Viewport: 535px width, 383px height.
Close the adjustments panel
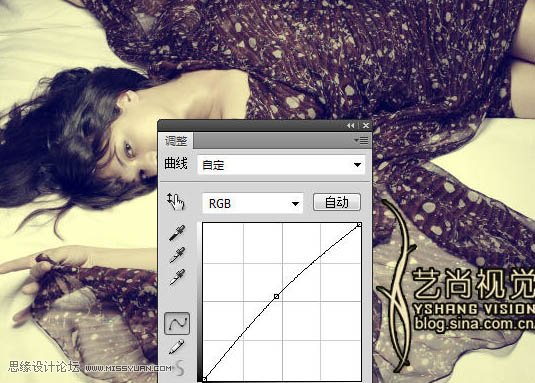(x=366, y=126)
